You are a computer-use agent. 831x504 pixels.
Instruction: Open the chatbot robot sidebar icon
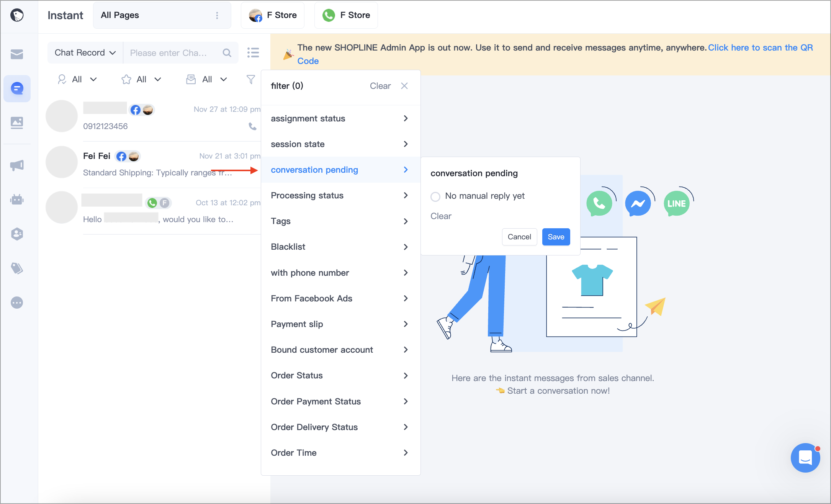[x=17, y=200]
